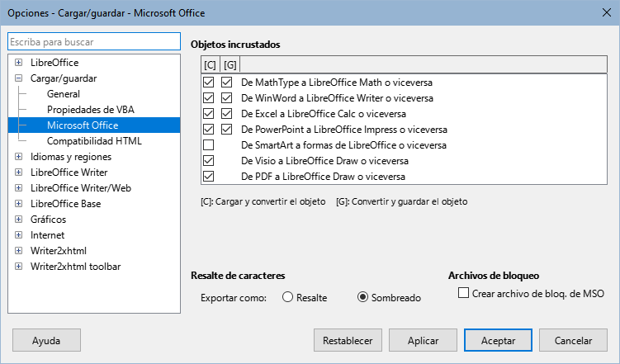Open the General options page
Image resolution: width=620 pixels, height=364 pixels.
click(x=64, y=94)
